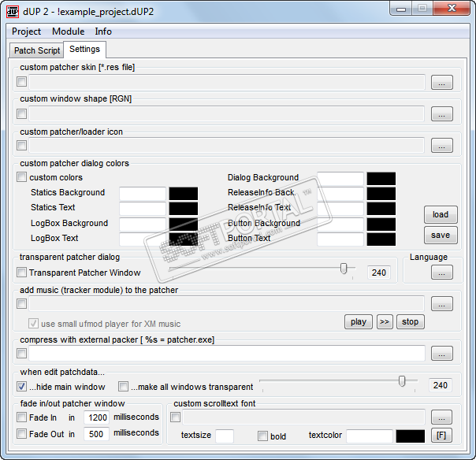Click the dUP 2 application icon in title bar
Viewport: 476px width, 460px height.
coord(13,9)
